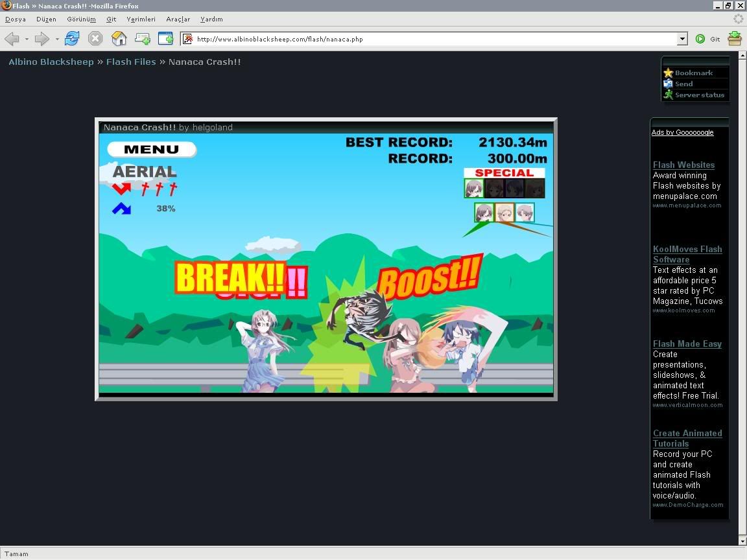
Task: Open the Ads by Goooooogle link
Action: pyautogui.click(x=682, y=132)
